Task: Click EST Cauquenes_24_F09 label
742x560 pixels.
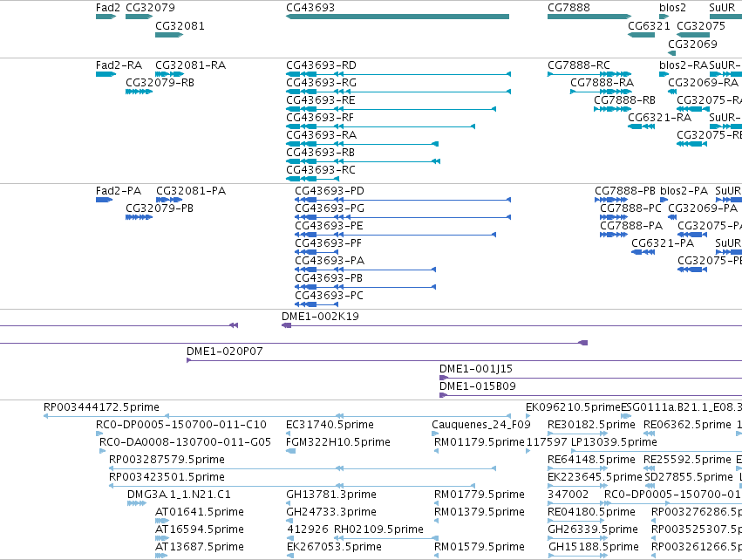Action: [480, 425]
